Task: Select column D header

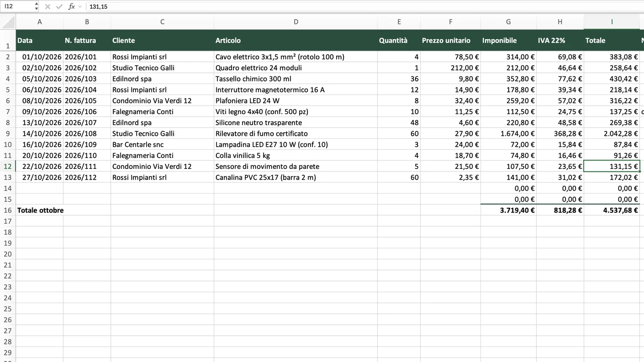Action: pyautogui.click(x=296, y=22)
